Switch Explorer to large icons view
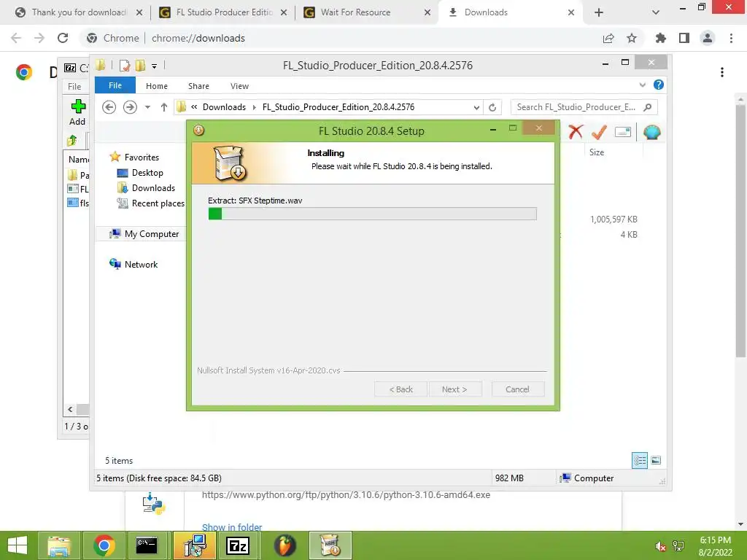 click(x=656, y=460)
